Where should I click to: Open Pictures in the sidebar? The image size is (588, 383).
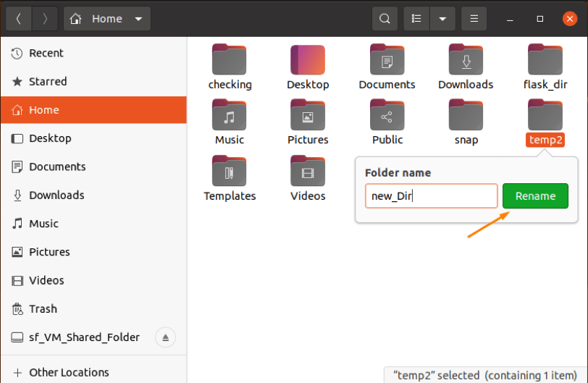coord(93,252)
